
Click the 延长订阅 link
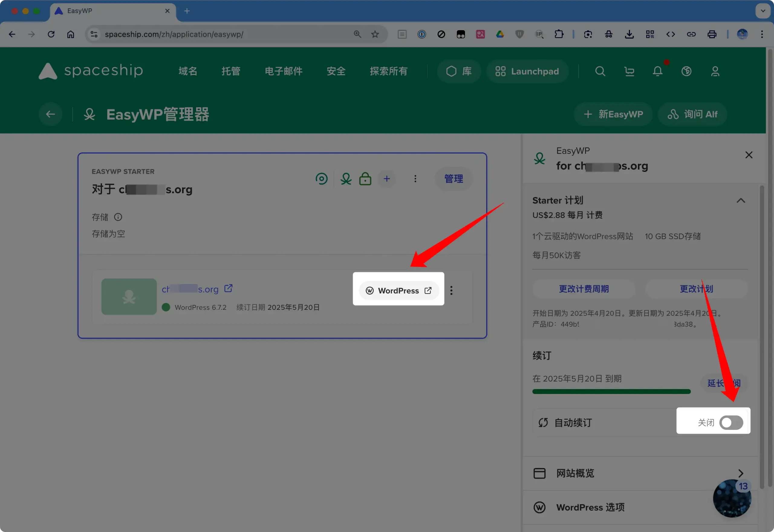pyautogui.click(x=724, y=383)
